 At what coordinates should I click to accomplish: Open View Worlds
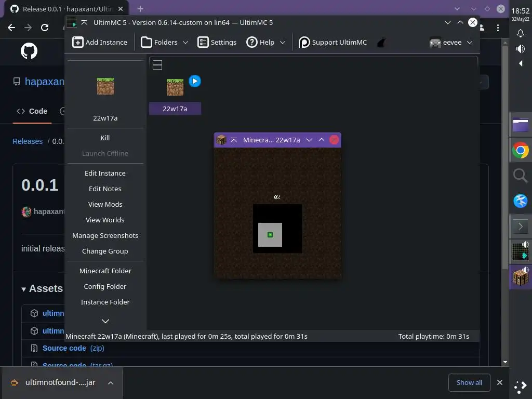pos(105,220)
